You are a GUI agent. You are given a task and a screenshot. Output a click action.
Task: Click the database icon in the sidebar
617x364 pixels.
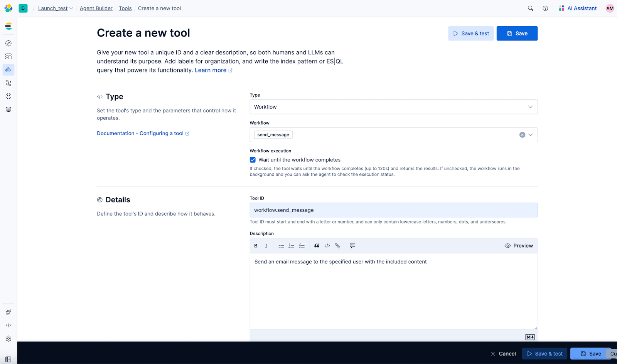tap(8, 109)
